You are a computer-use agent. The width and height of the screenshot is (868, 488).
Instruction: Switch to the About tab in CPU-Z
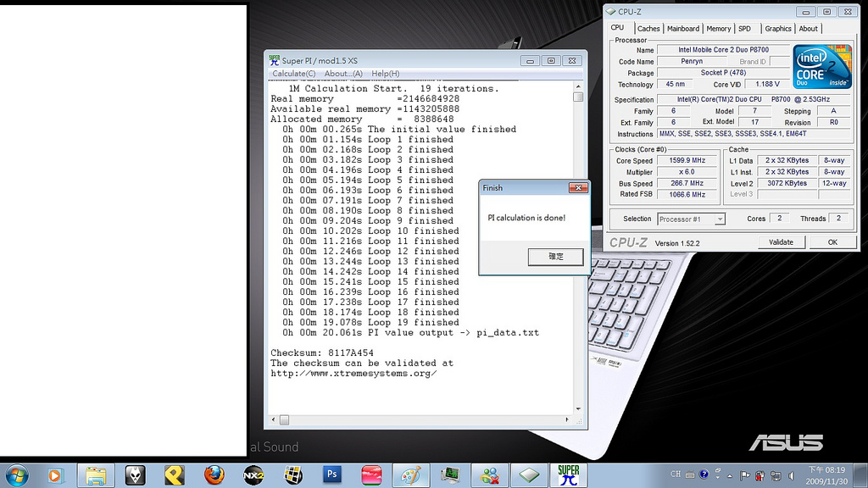[x=808, y=29]
